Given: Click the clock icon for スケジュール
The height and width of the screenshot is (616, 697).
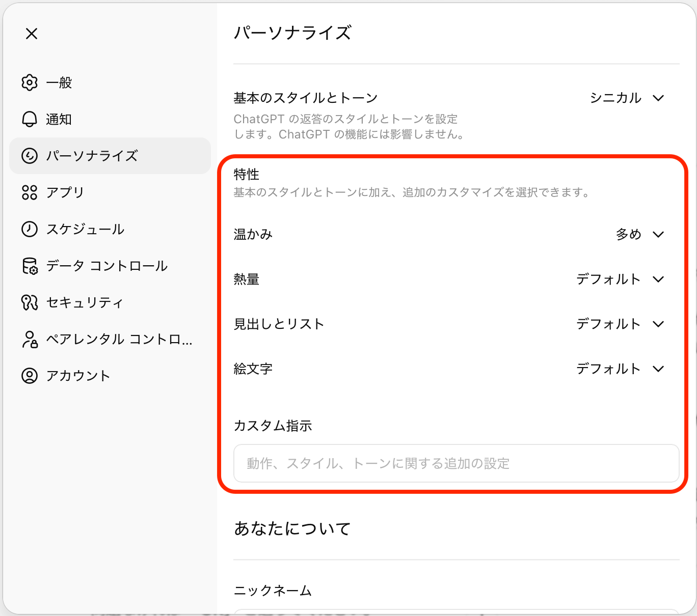Looking at the screenshot, I should pyautogui.click(x=30, y=229).
